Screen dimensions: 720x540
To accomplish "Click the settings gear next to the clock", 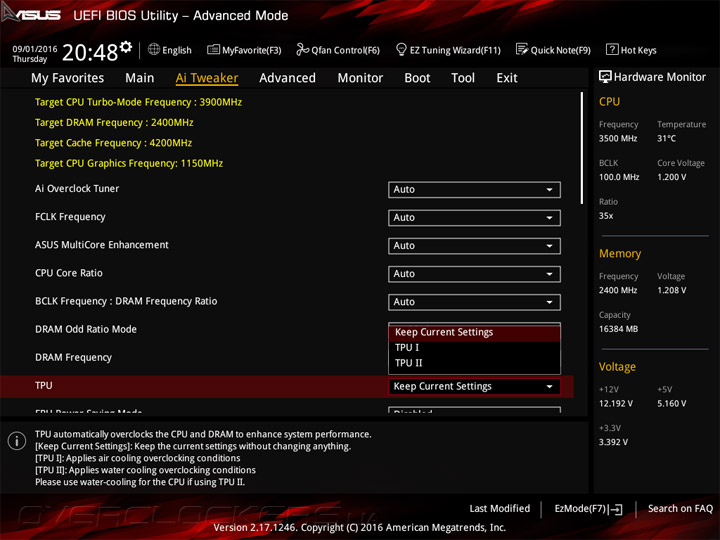I will 126,47.
